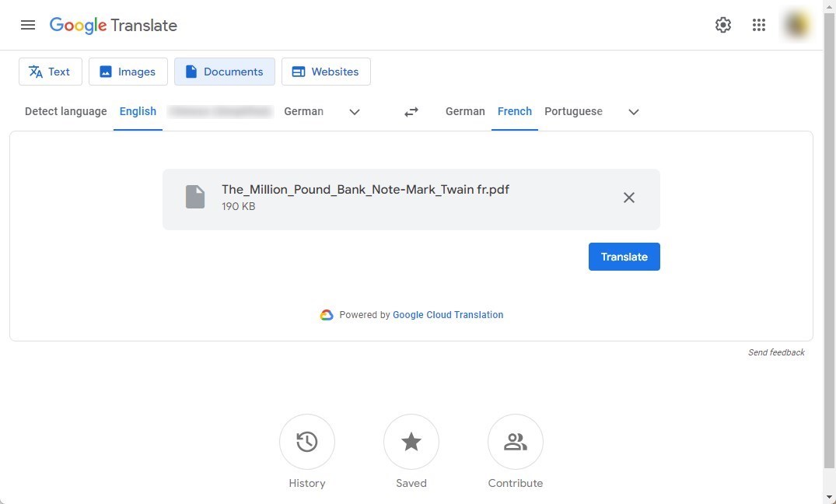Swap source and target languages
Image resolution: width=836 pixels, height=504 pixels.
click(x=411, y=111)
